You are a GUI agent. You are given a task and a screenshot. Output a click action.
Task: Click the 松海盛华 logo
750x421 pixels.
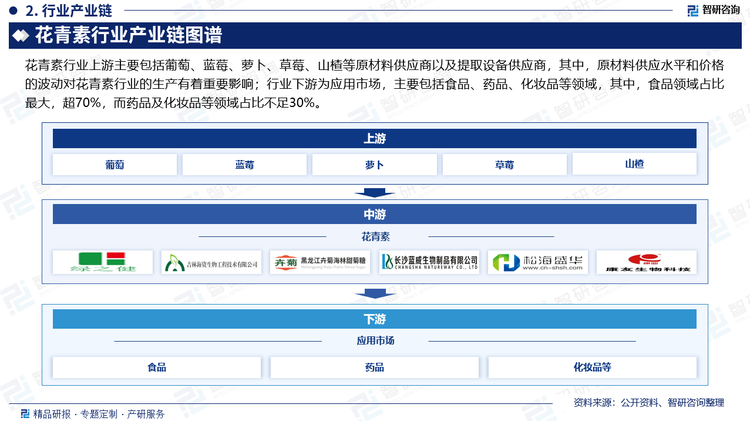point(538,262)
